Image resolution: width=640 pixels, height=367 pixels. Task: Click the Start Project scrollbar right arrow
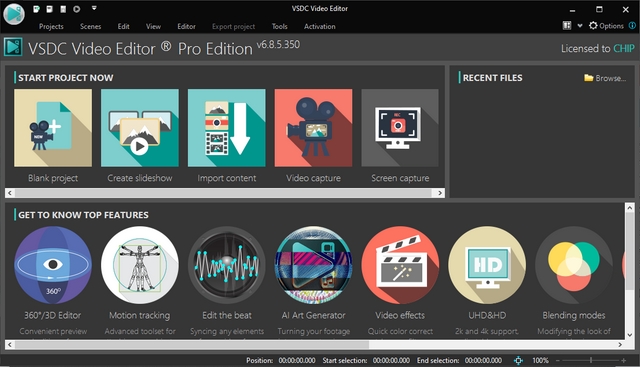[x=440, y=193]
